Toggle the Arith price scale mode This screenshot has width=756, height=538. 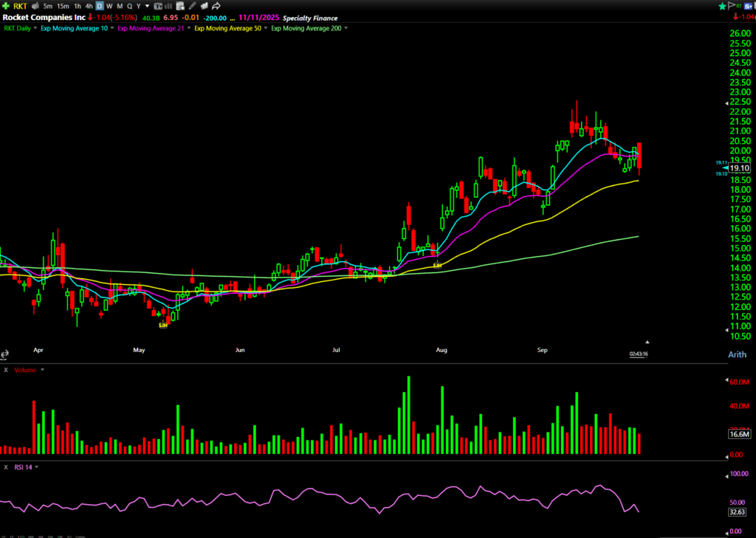(x=737, y=355)
